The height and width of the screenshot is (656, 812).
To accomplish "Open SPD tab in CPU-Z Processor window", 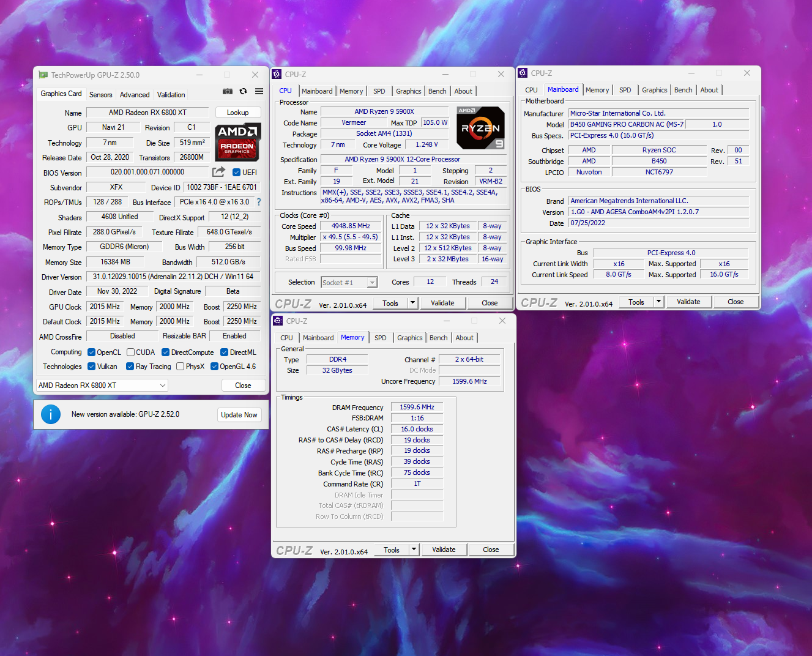I will coord(379,91).
